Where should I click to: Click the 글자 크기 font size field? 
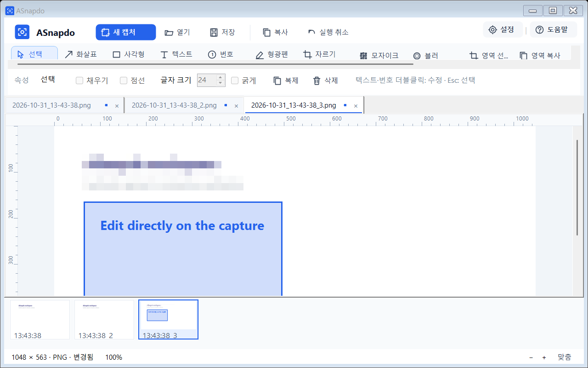pos(206,80)
